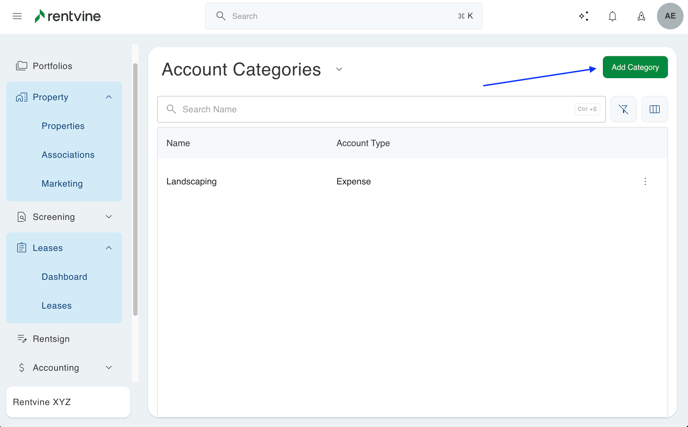Open Properties under Property
Viewport: 688px width, 427px height.
[63, 126]
